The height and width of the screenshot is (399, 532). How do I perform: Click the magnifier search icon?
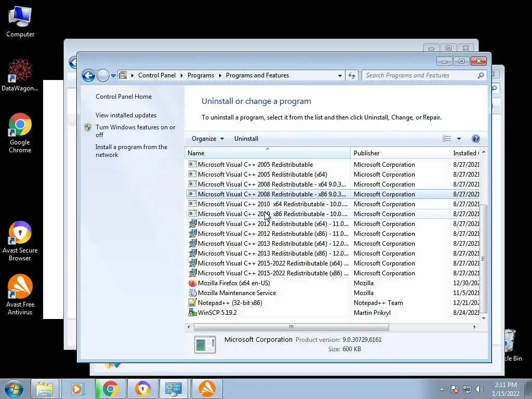coord(481,75)
